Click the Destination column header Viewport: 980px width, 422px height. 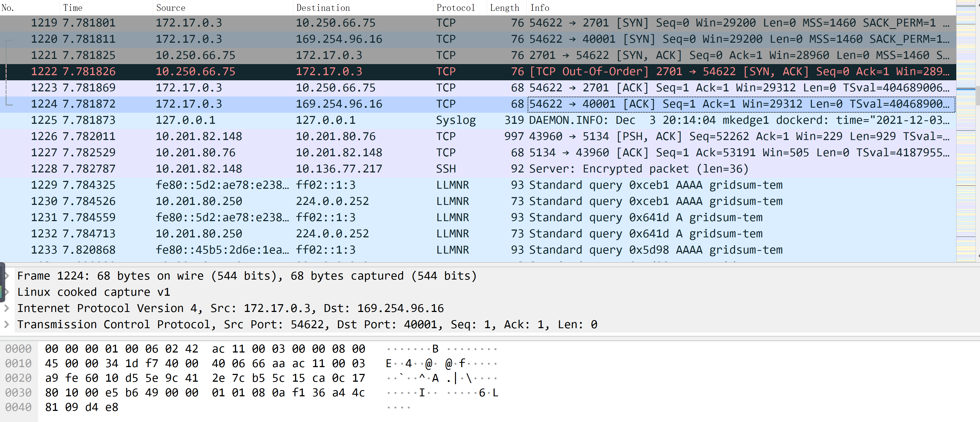323,8
